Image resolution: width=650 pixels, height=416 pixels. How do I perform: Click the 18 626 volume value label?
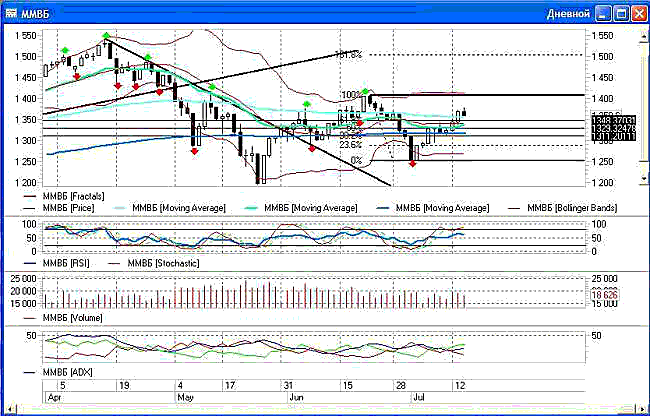[x=604, y=295]
